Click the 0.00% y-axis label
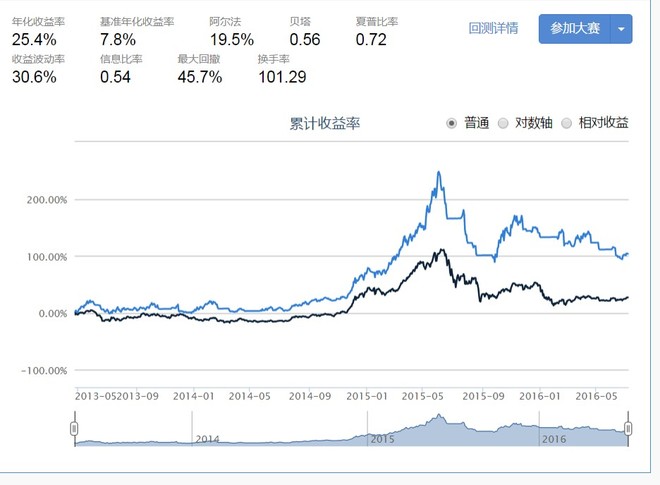Viewport: 660px width, 485px height. point(53,314)
